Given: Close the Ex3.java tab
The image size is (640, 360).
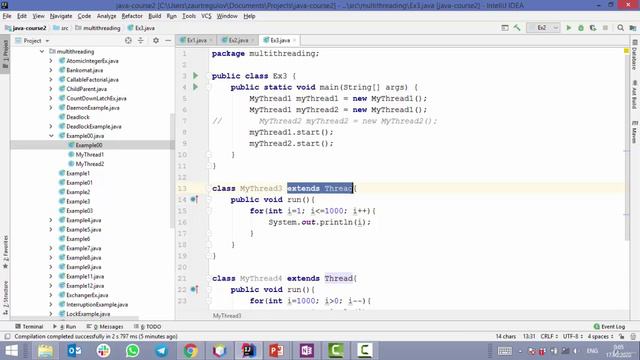Looking at the screenshot, I should pos(294,40).
